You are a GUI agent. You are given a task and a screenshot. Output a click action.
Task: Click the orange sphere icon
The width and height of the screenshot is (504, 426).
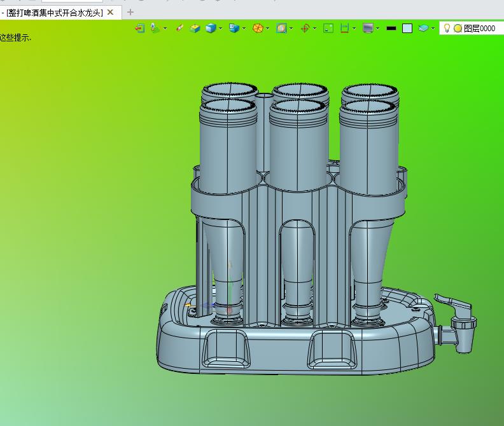click(258, 28)
